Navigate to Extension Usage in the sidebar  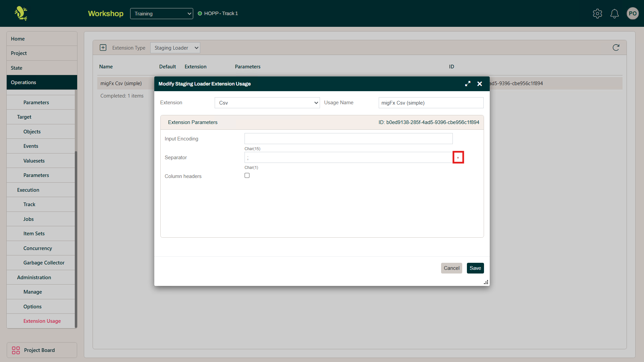[42, 321]
